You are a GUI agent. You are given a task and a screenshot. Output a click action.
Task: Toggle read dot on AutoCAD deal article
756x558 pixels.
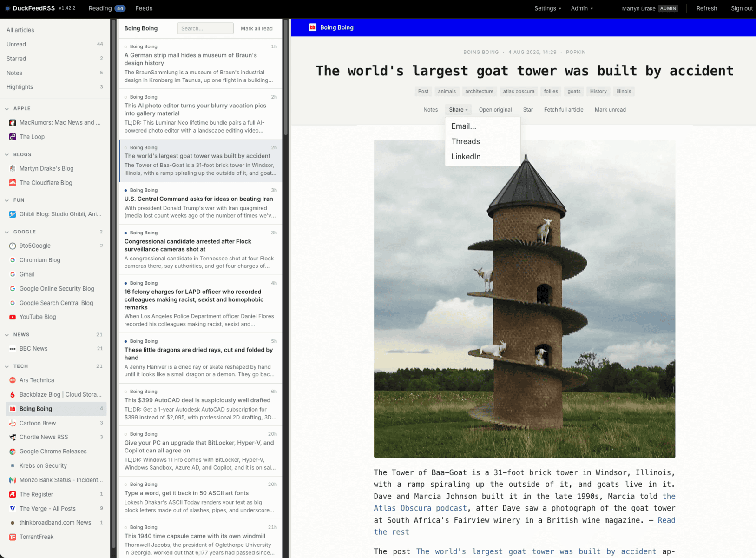(x=126, y=392)
